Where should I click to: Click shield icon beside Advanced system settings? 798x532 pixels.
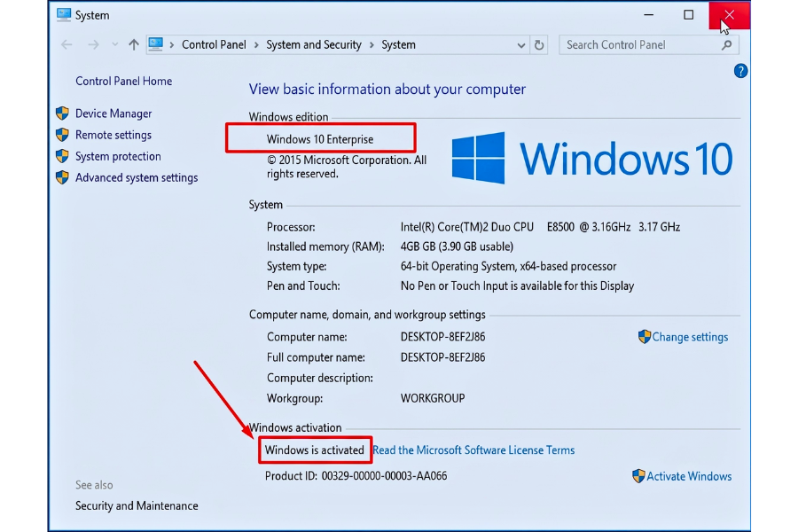63,177
